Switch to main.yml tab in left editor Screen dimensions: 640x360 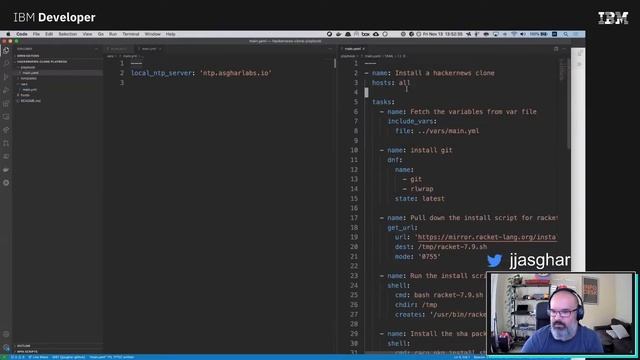[x=149, y=49]
